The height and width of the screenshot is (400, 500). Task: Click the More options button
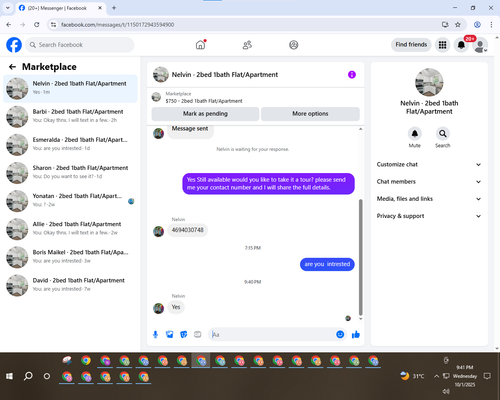pos(310,114)
